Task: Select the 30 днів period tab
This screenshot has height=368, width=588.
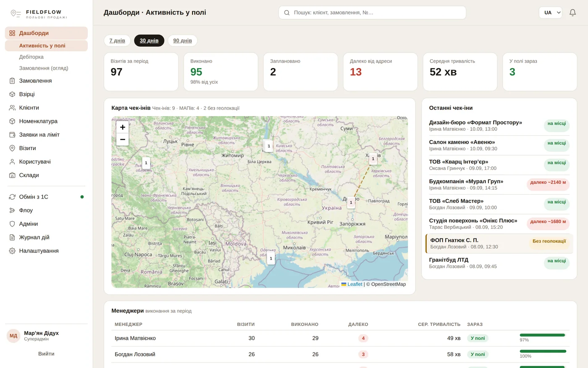Action: pos(149,40)
